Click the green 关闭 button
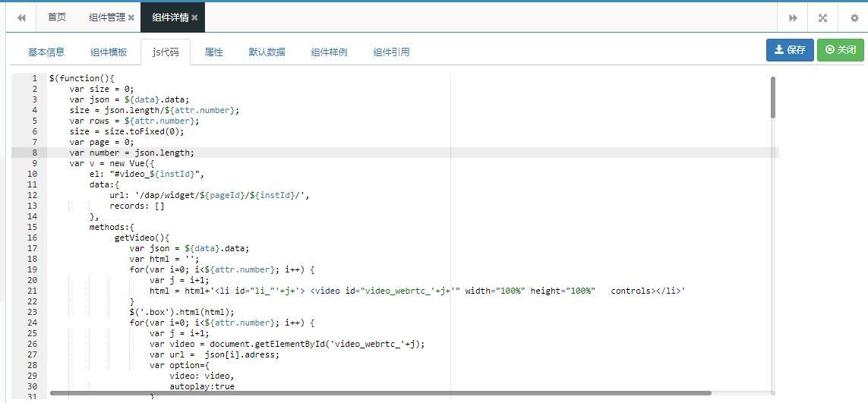Viewport: 868px width, 403px height. [841, 50]
